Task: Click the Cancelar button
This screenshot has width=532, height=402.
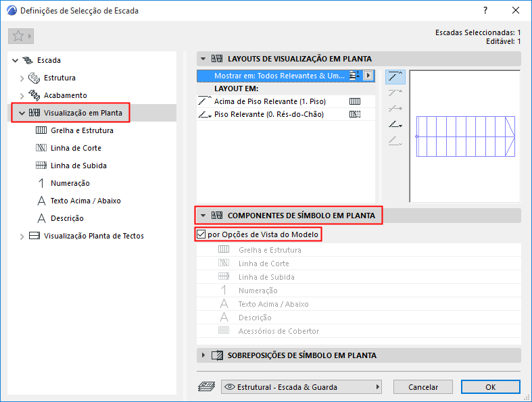Action: [x=422, y=386]
